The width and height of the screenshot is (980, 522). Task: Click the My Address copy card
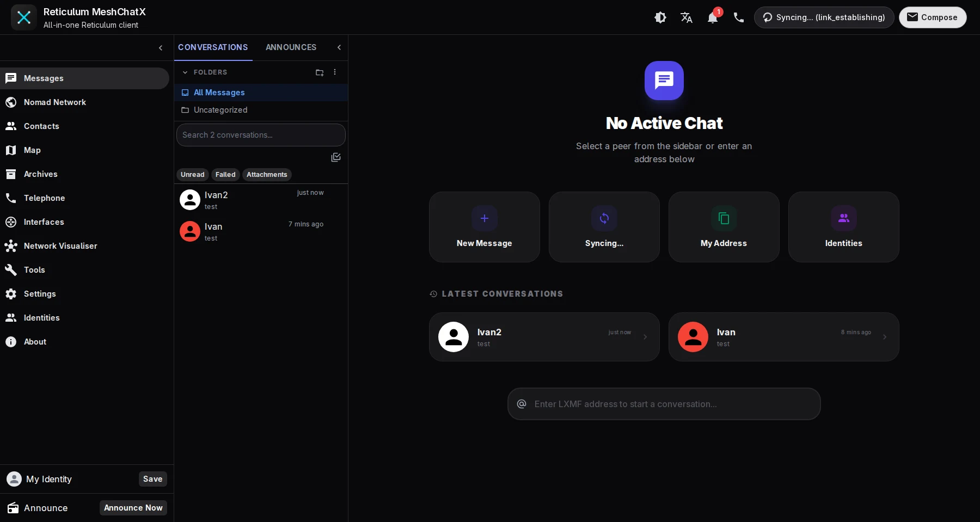pos(724,227)
